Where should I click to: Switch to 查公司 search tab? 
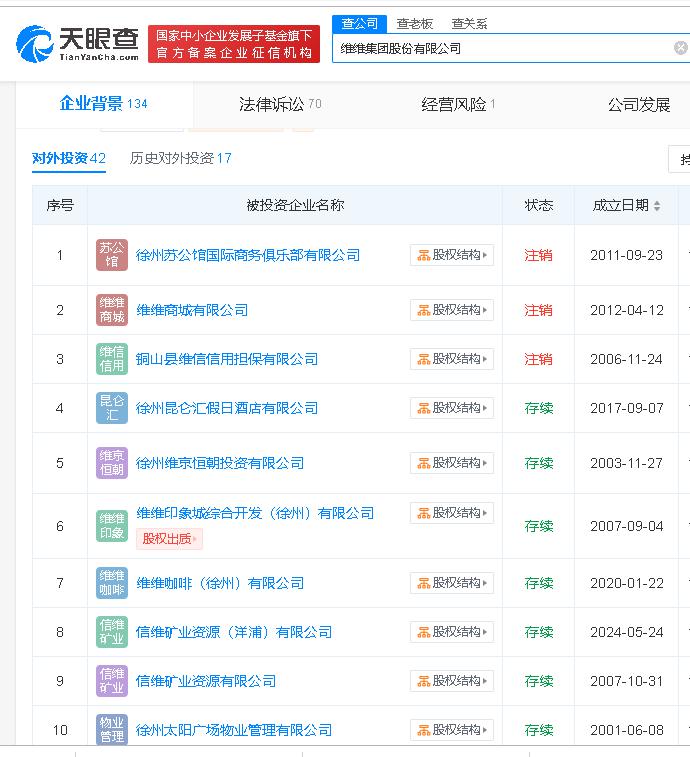[359, 24]
